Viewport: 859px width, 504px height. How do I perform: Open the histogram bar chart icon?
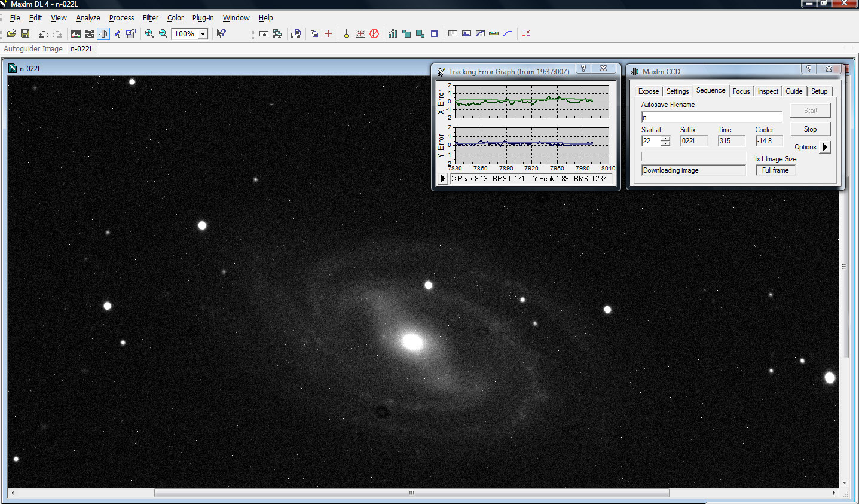tap(392, 34)
